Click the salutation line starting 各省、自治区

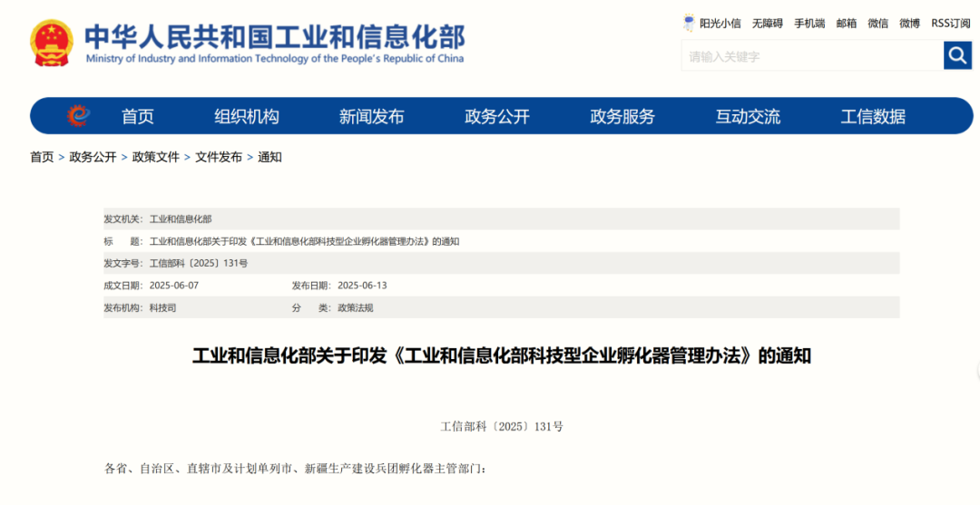[x=294, y=469]
